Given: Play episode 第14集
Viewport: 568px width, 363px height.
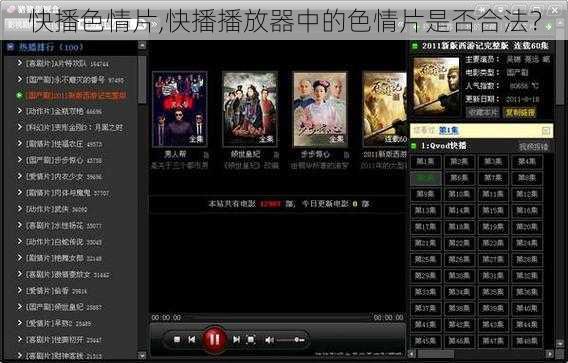Looking at the screenshot, I should [x=459, y=210].
